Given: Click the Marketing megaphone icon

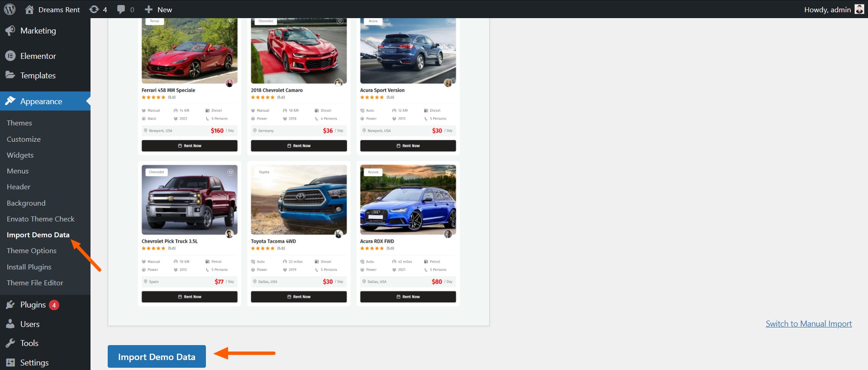Looking at the screenshot, I should (10, 30).
